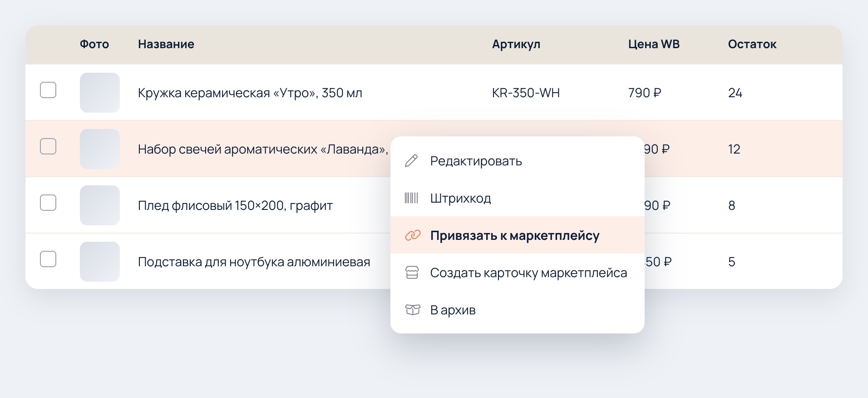
Task: Click the archive box icon
Action: 412,310
